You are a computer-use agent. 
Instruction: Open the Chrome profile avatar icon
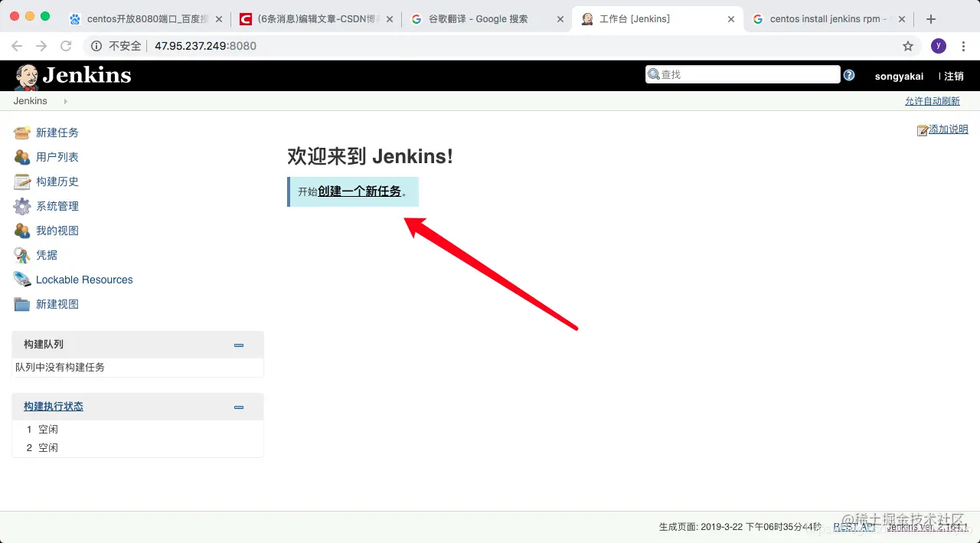pyautogui.click(x=939, y=46)
